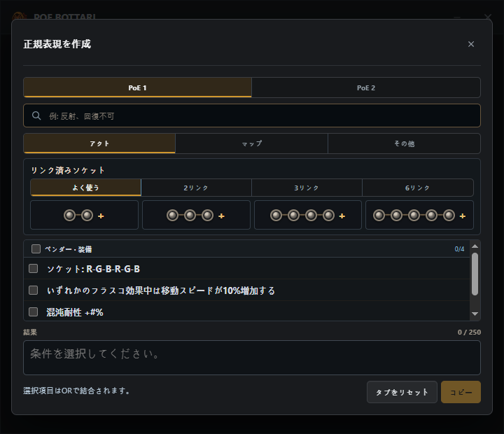This screenshot has height=434, width=504.
Task: Click the コピー button
Action: tap(461, 392)
